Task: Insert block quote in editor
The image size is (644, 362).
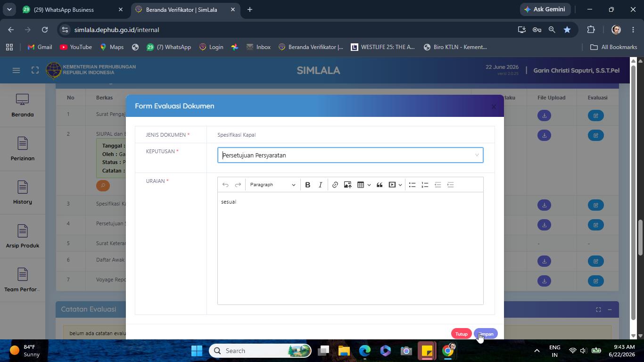Action: point(380,185)
